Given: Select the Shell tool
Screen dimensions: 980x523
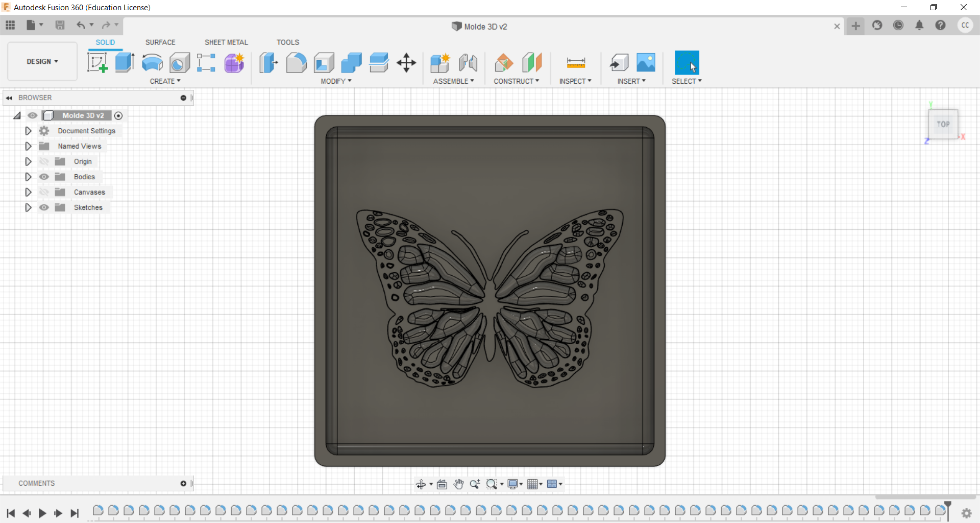Looking at the screenshot, I should (324, 63).
